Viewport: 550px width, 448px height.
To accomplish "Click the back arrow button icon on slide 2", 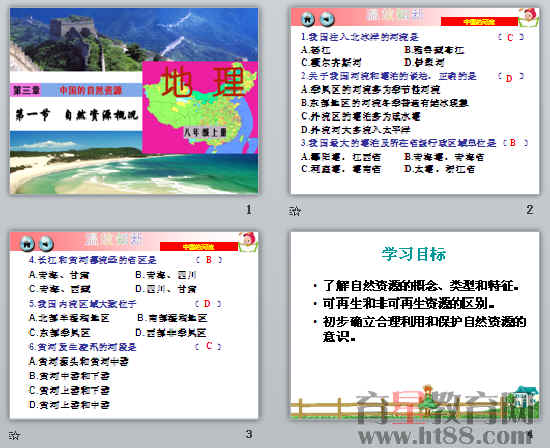I will click(x=327, y=19).
